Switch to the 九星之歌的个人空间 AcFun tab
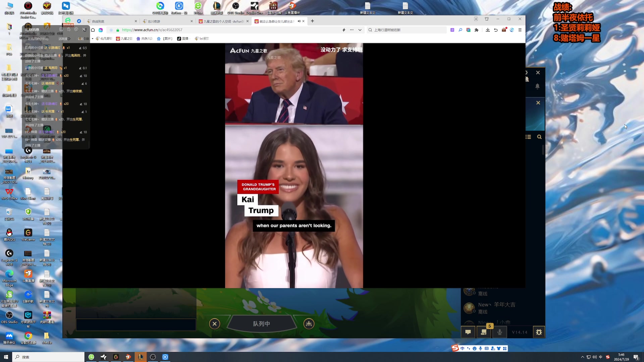This screenshot has width=644, height=362. [x=223, y=21]
